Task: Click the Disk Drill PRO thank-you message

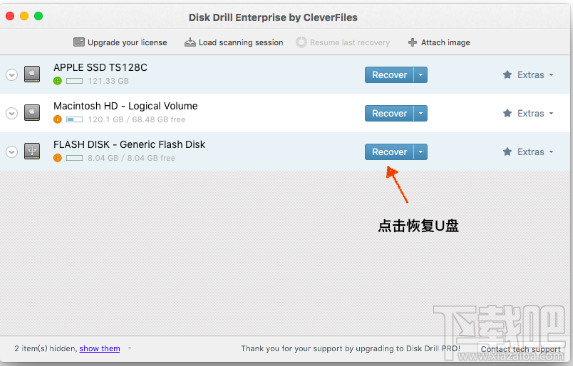Action: click(350, 348)
